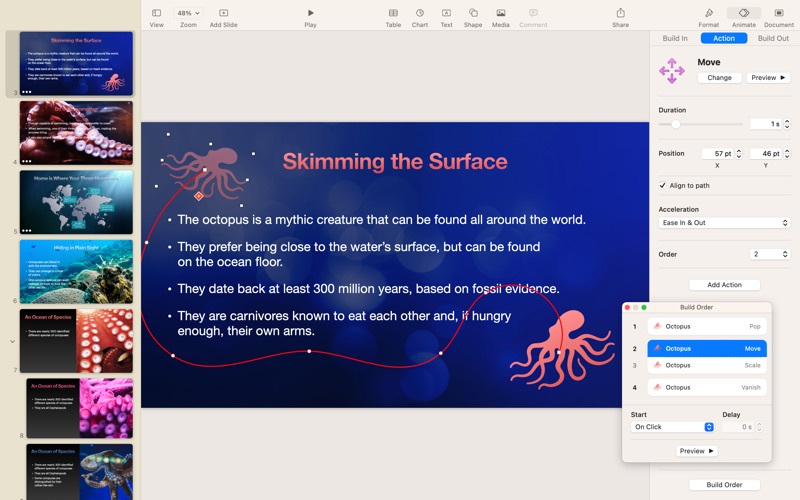Image resolution: width=800 pixels, height=500 pixels.
Task: Click the Media toolbar icon
Action: tap(500, 13)
